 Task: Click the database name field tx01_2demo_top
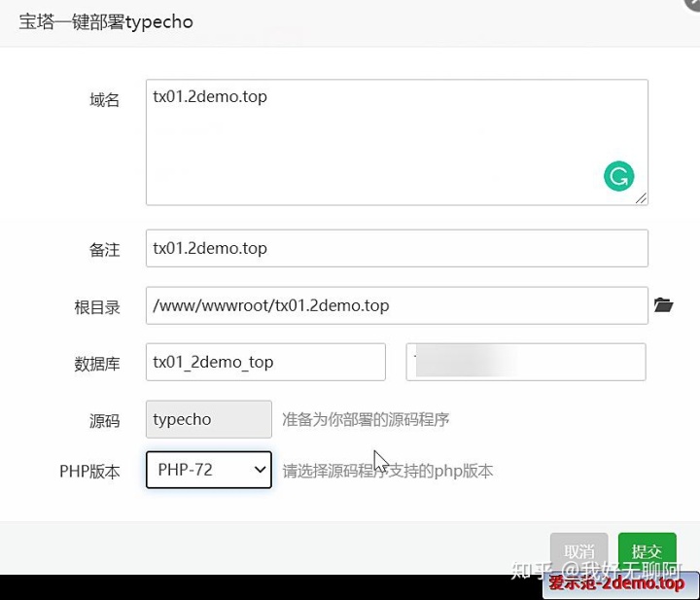pos(265,362)
